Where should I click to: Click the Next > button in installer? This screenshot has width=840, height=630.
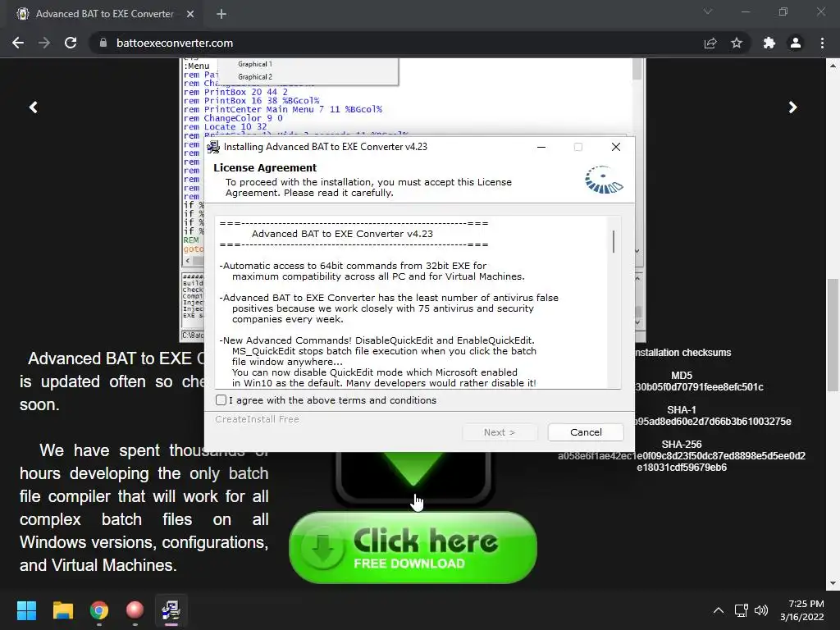pos(500,432)
